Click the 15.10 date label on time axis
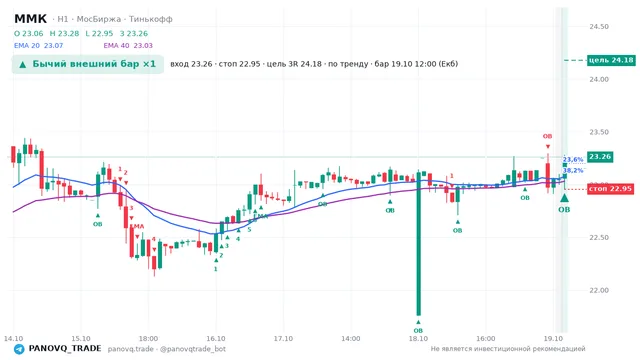 (x=81, y=338)
